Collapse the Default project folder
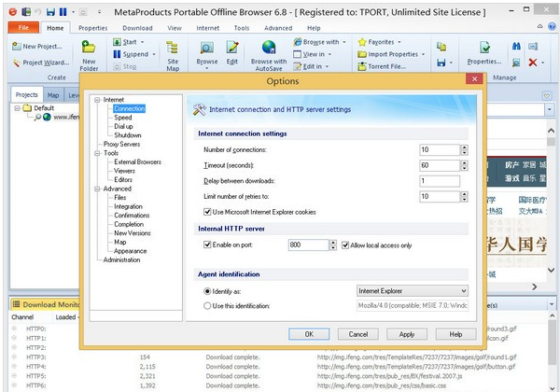Screen dimensions: 560x392 (17, 108)
